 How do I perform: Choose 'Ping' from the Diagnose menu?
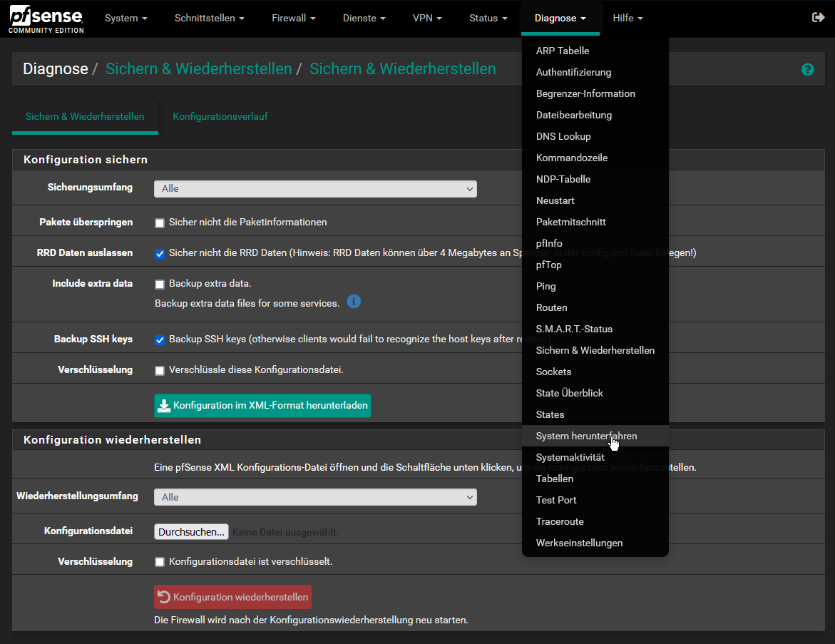pyautogui.click(x=595, y=286)
